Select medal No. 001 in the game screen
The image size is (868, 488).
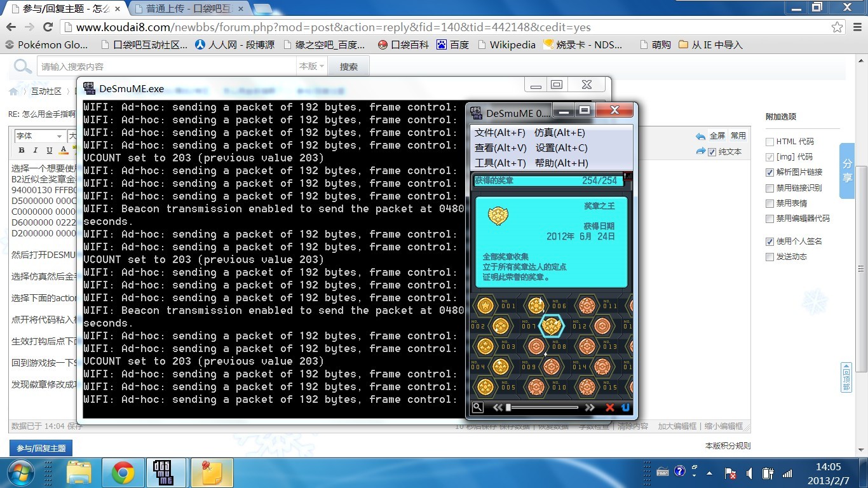coord(485,306)
